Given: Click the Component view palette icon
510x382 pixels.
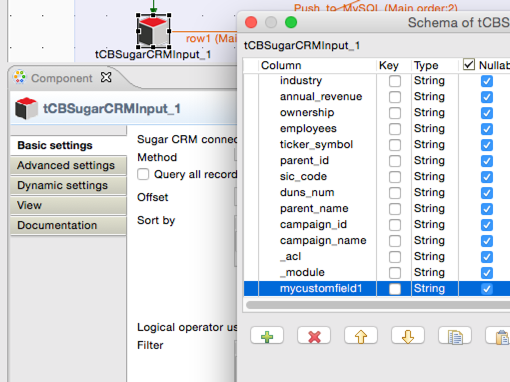Looking at the screenshot, I should point(20,77).
